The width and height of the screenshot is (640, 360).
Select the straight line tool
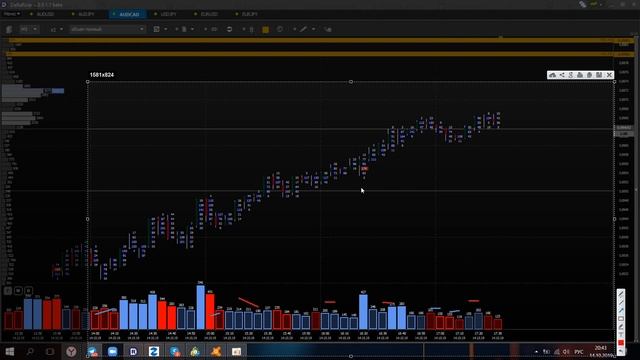(x=621, y=302)
